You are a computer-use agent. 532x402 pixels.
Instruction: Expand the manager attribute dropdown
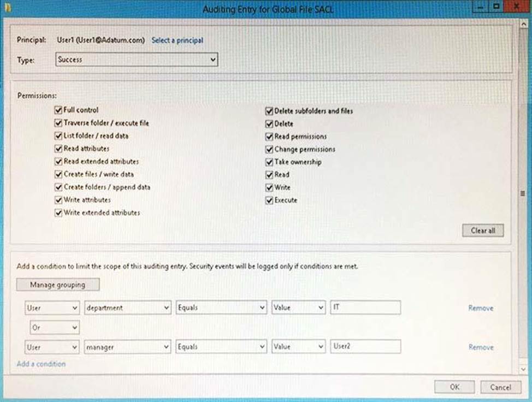pos(128,347)
